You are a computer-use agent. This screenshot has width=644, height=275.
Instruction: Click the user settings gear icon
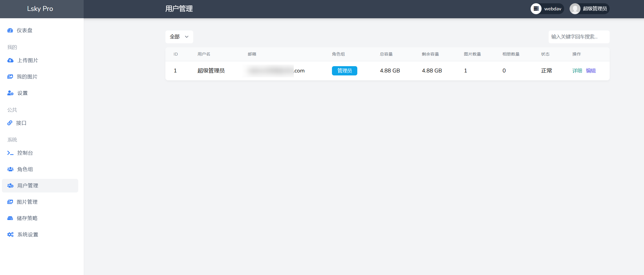[x=10, y=93]
